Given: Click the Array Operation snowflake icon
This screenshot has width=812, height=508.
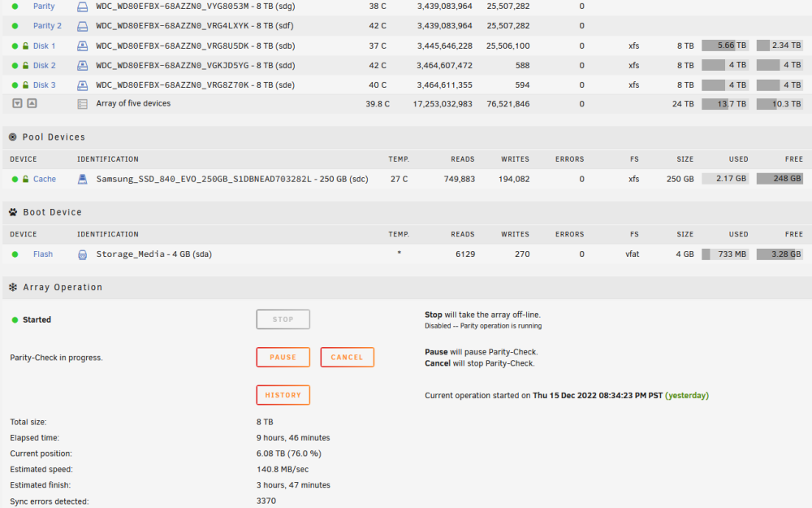Looking at the screenshot, I should click(x=13, y=288).
